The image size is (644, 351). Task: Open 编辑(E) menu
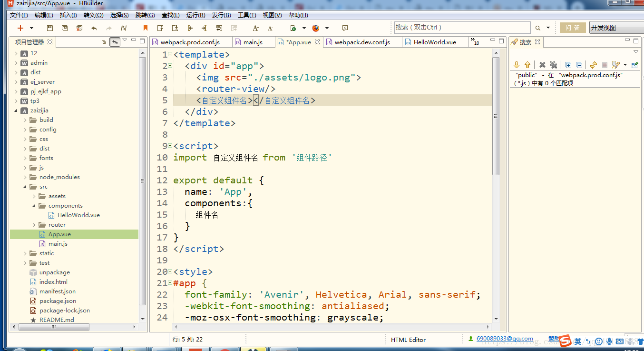pos(44,15)
